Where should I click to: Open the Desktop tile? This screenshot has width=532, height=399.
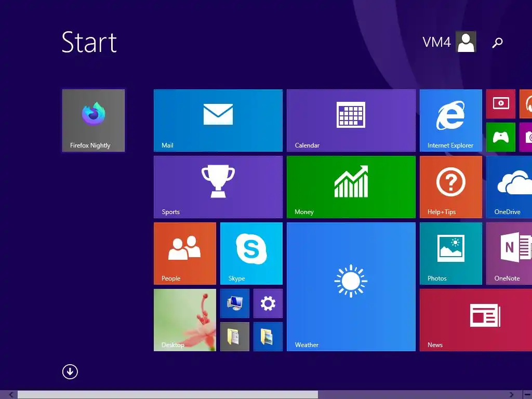184,320
